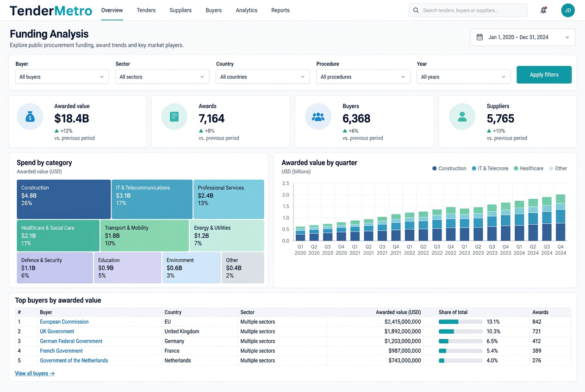
Task: Select the Other $0.4B treemap tile
Action: pos(243,268)
